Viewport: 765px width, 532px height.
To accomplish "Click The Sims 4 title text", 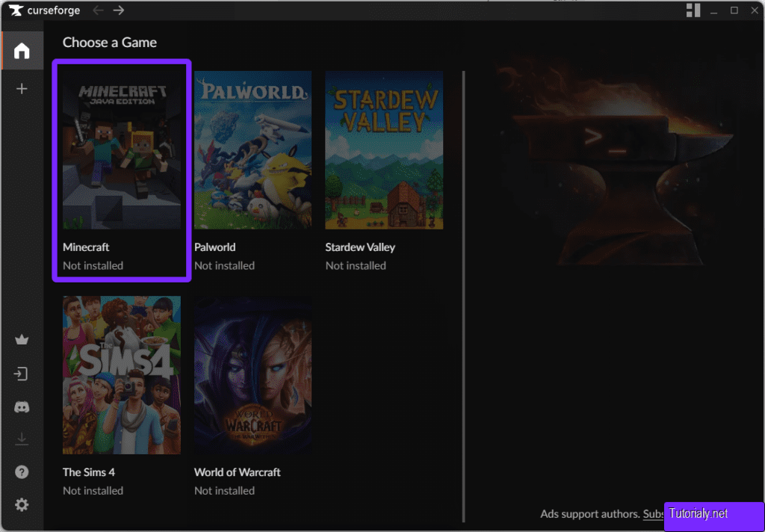I will tap(89, 472).
